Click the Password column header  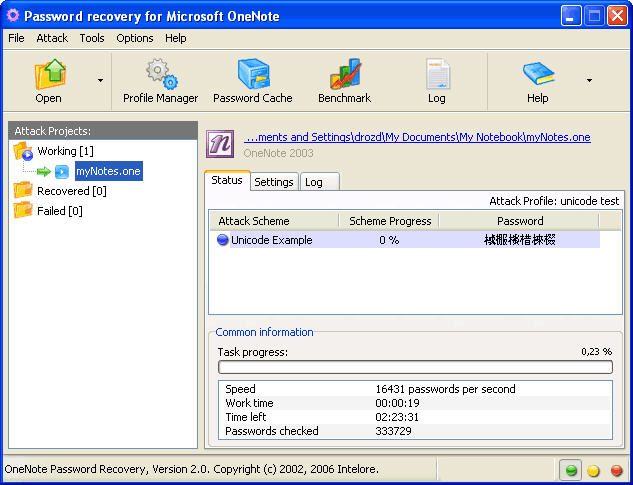[520, 221]
